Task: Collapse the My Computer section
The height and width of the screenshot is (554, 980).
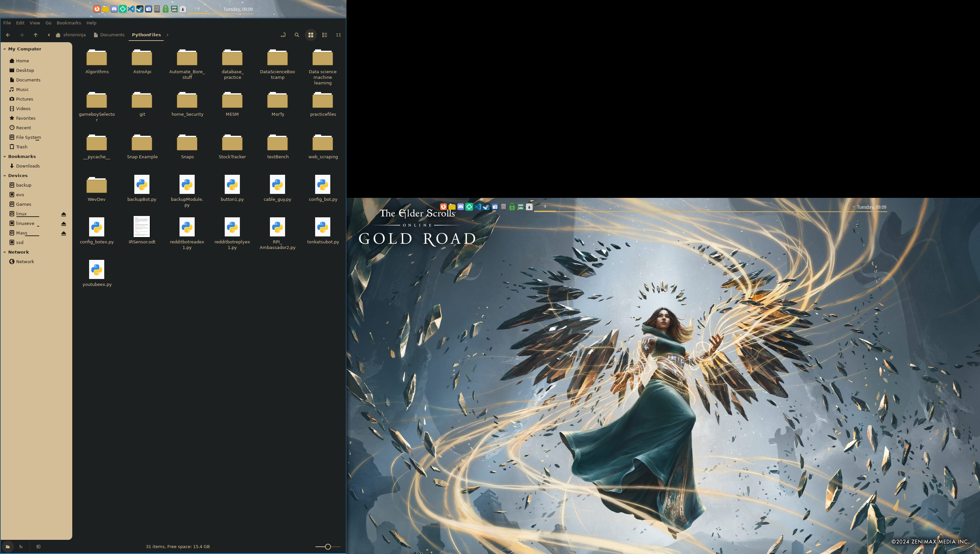Action: pyautogui.click(x=5, y=49)
